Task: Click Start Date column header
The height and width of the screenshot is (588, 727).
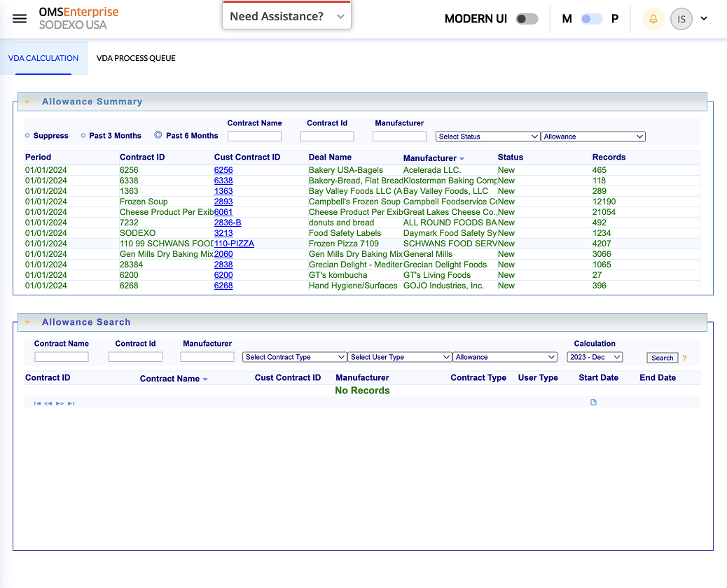Action: 598,377
